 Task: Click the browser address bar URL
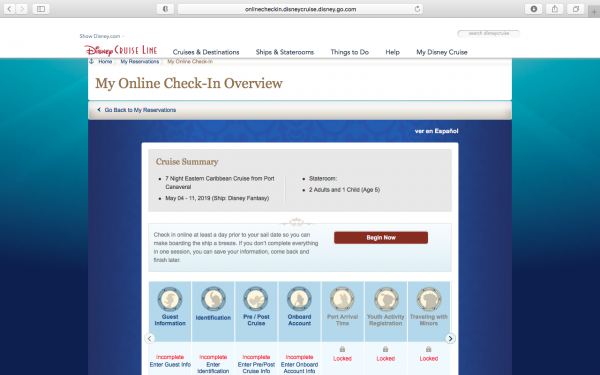(x=300, y=9)
